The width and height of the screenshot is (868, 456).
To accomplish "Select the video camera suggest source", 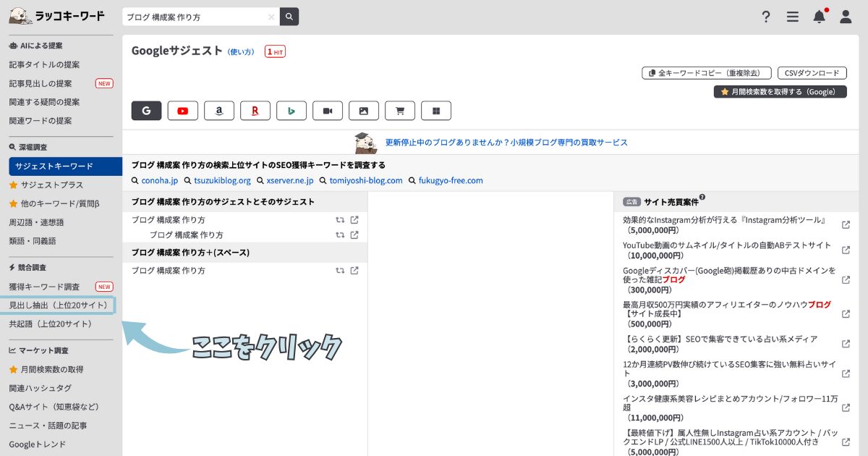I will click(327, 111).
